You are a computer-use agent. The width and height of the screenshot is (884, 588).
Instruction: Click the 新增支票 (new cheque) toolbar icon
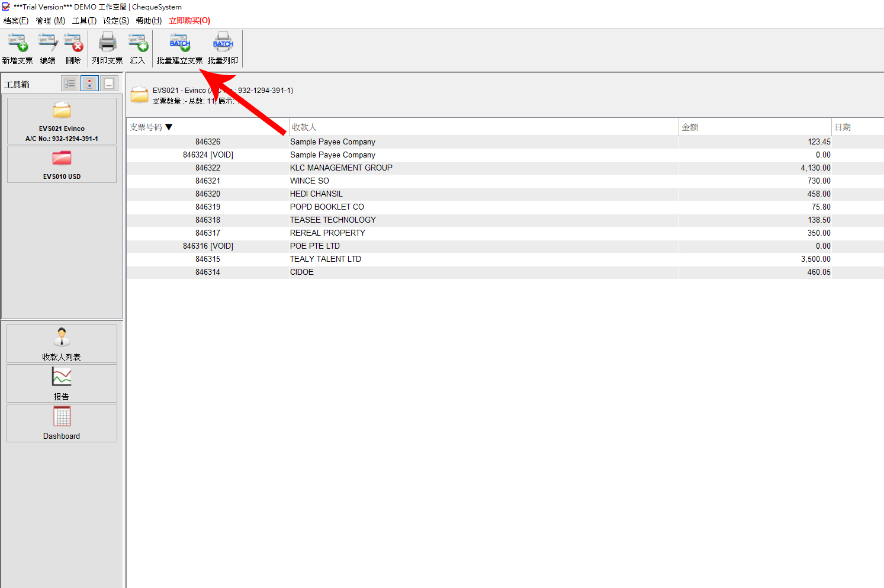18,43
